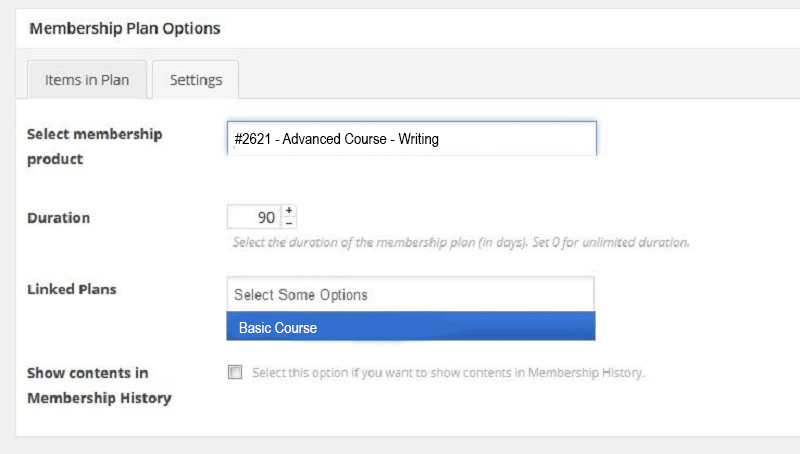Open the membership product selector field
Image resolution: width=800 pixels, height=454 pixels.
pos(412,138)
